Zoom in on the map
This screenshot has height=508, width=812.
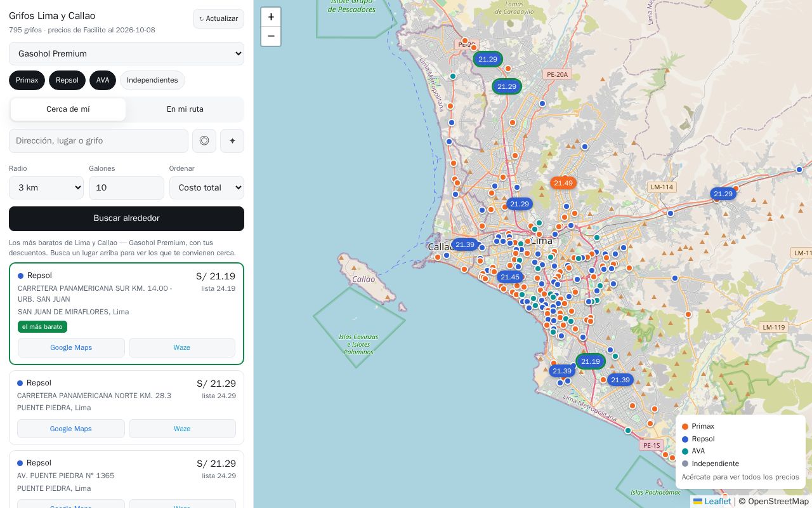[271, 17]
